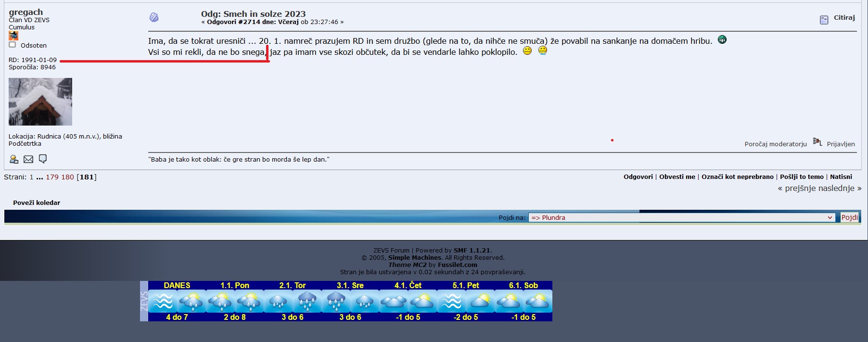
Task: Expand the 'Pojdi na' Plundra dropdown
Action: point(682,217)
